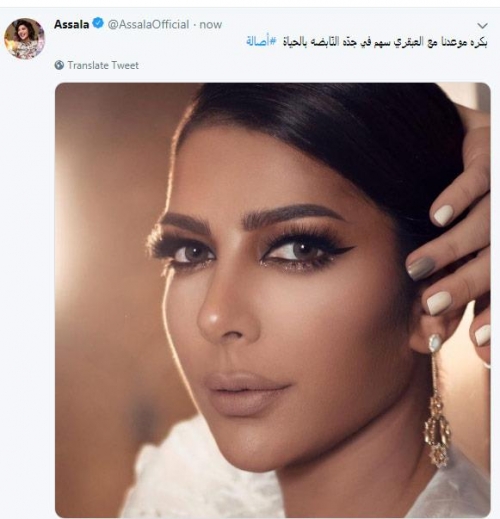Open the Assala display name
Screen dimensions: 500x519
coord(72,24)
